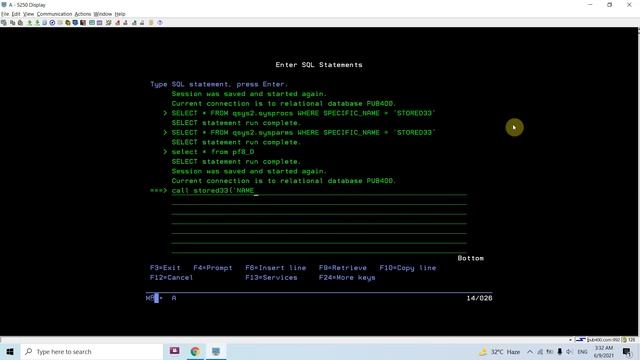640x360 pixels.
Task: Click the 'Type here to search' taskbar box
Action: [92, 351]
